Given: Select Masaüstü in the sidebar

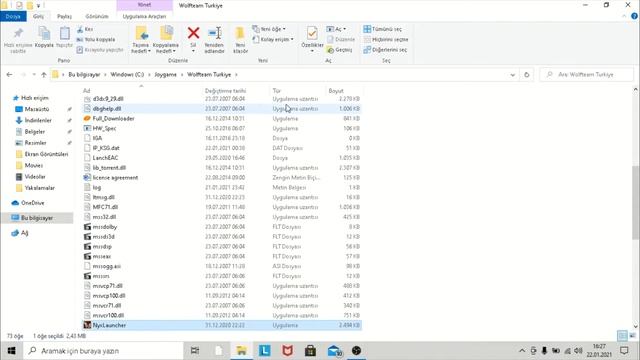Looking at the screenshot, I should tap(37, 109).
